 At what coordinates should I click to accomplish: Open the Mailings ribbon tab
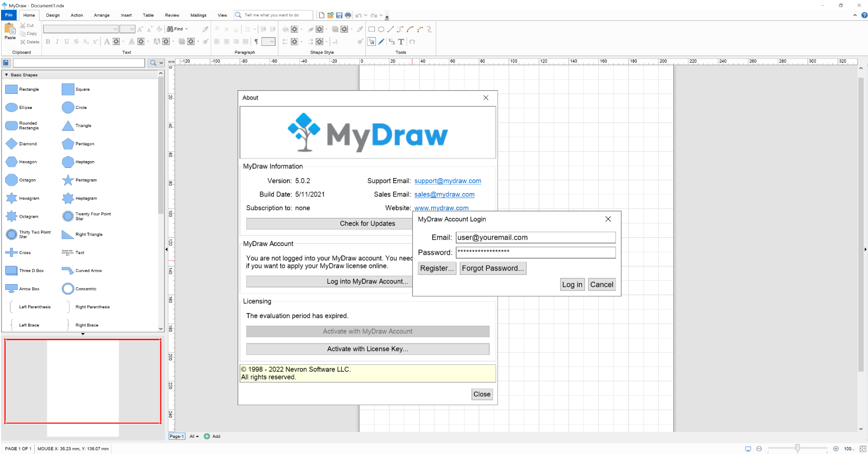tap(198, 15)
